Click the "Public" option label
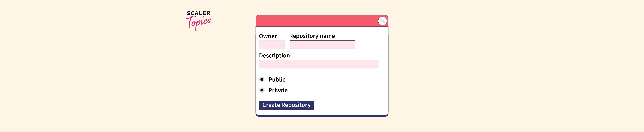 (x=276, y=79)
